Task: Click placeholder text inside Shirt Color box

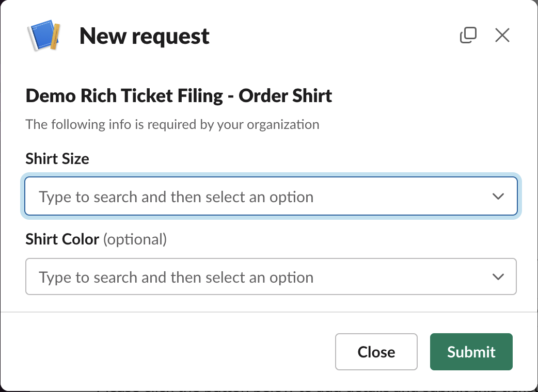Action: coord(176,277)
